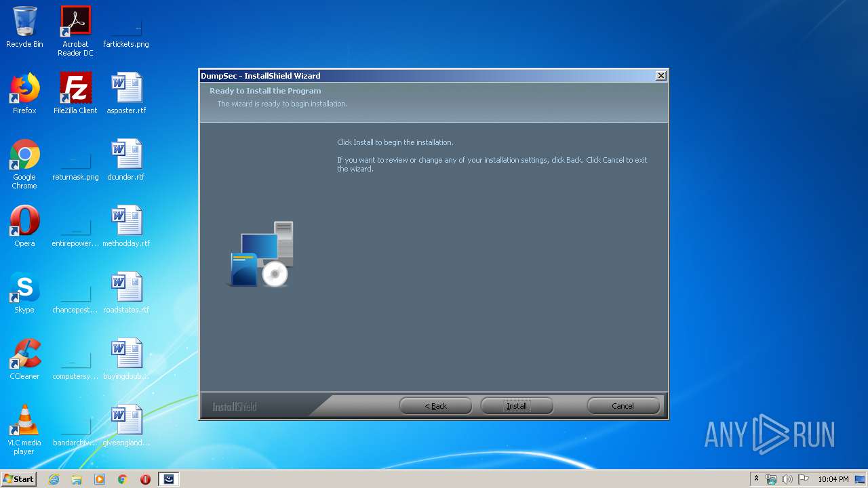The width and height of the screenshot is (868, 488).
Task: Click the Show desktop button
Action: click(861, 479)
